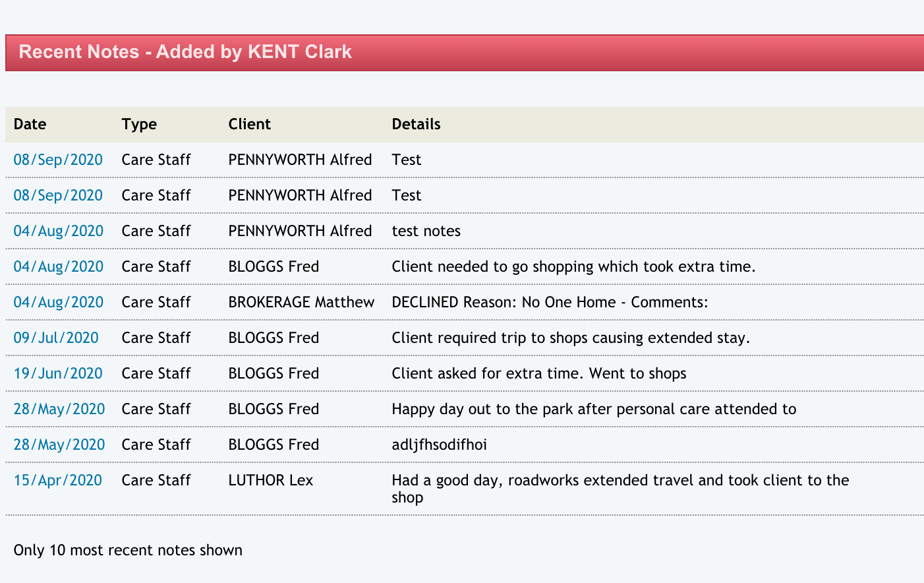Viewport: 924px width, 583px height.
Task: Click the 04/Aug/2020 date for "test notes"
Action: tap(59, 231)
